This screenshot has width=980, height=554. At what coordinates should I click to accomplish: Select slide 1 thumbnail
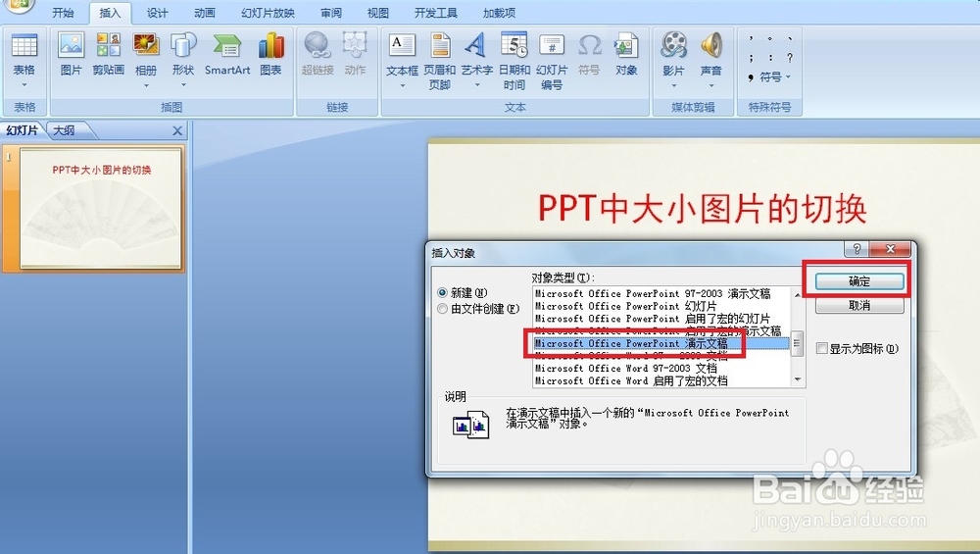click(x=101, y=208)
